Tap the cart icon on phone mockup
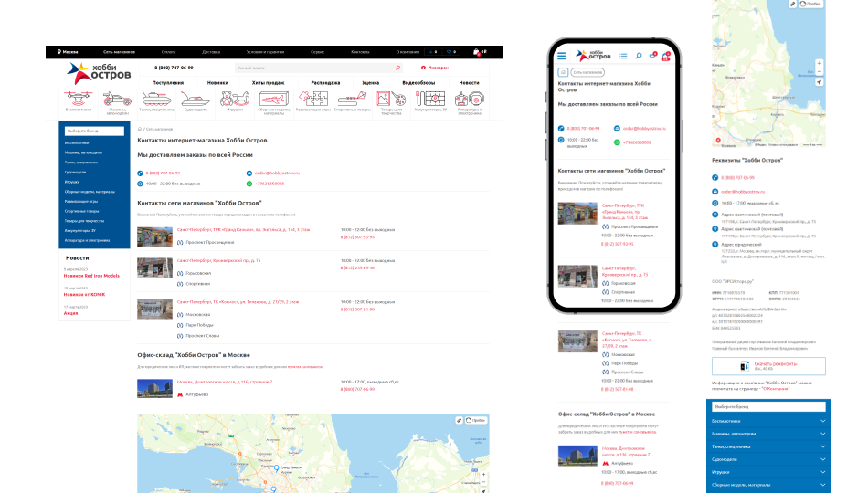 [666, 56]
